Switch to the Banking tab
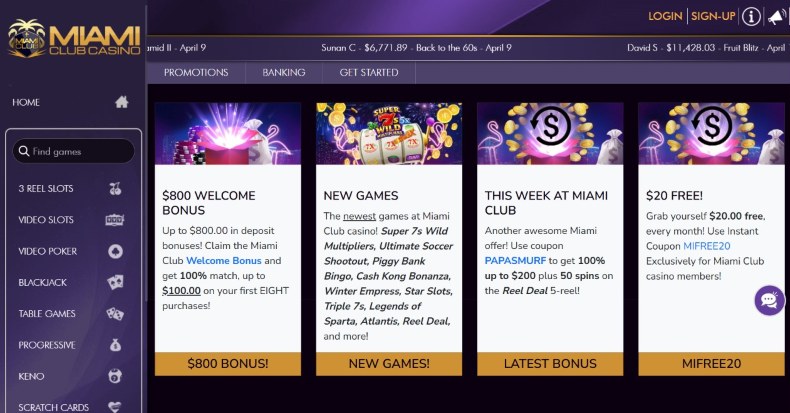This screenshot has height=413, width=790. (x=284, y=73)
